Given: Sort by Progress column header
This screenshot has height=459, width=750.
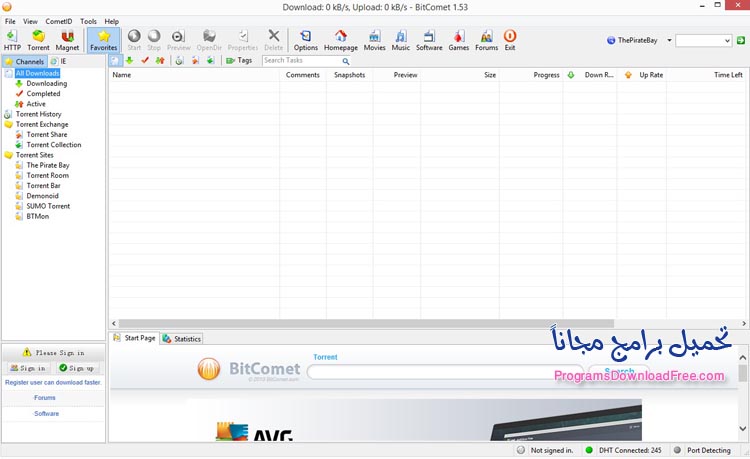Looking at the screenshot, I should click(x=531, y=75).
